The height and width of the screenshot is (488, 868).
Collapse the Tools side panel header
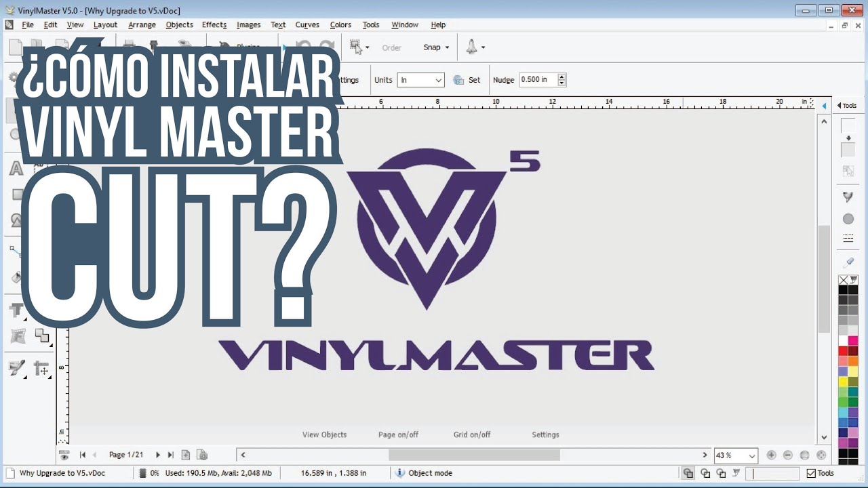847,106
